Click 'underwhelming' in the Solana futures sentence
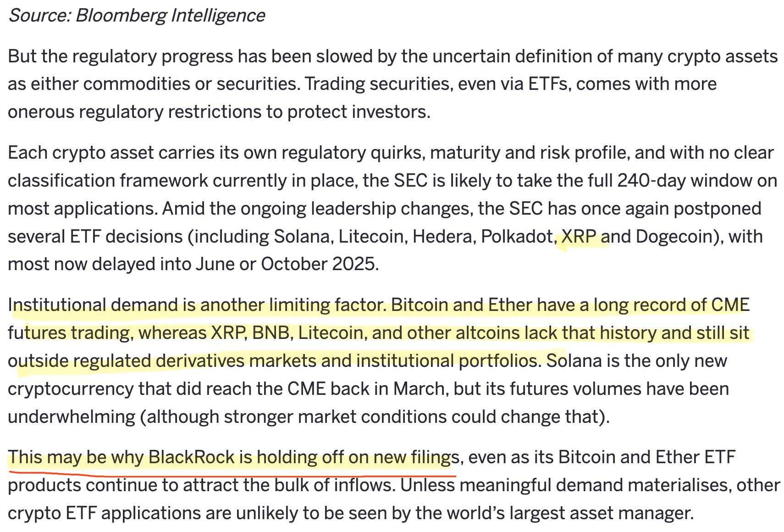Screen dimensions: 784x532 pyautogui.click(x=72, y=417)
